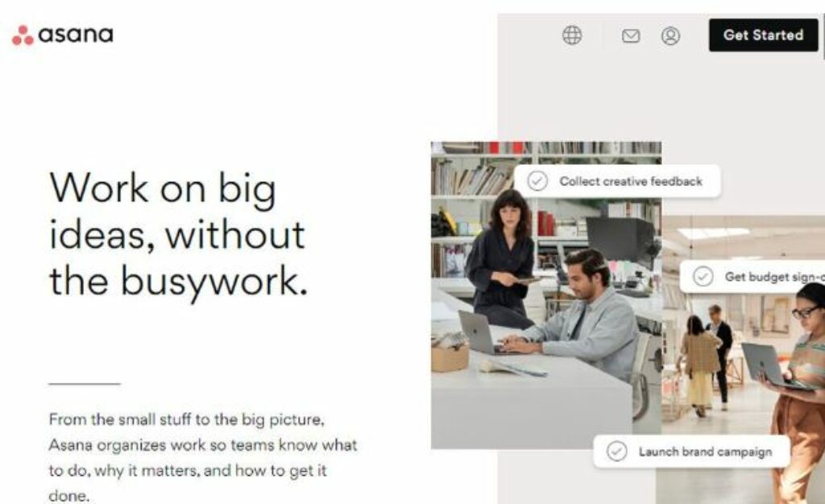This screenshot has width=825, height=504.
Task: Select the Collect creative feedback task card
Action: click(x=617, y=181)
